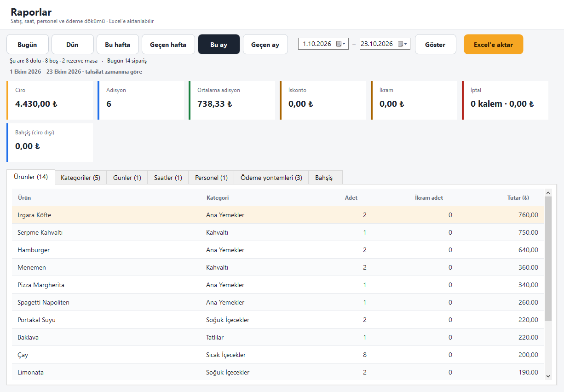The image size is (564, 392).
Task: Select the Bu ay range
Action: (219, 45)
